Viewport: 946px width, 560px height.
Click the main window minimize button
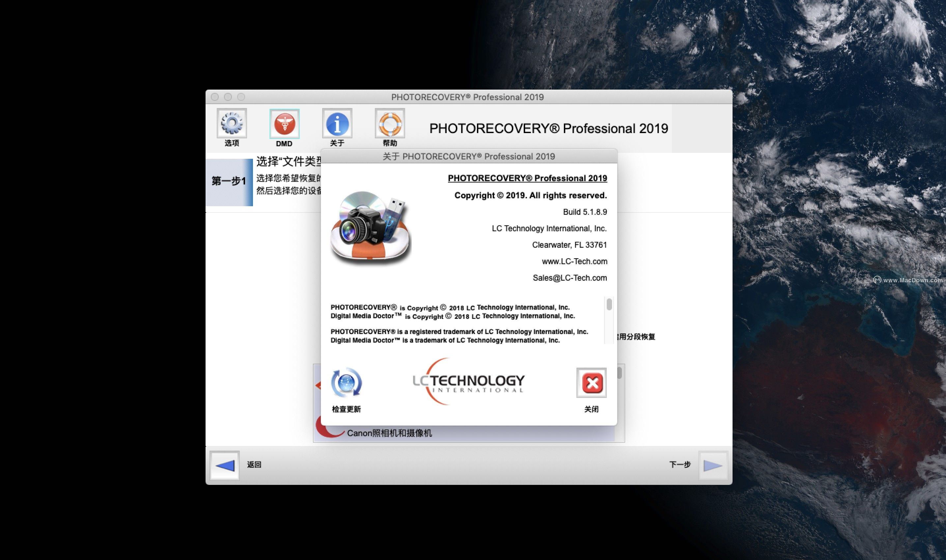(228, 97)
